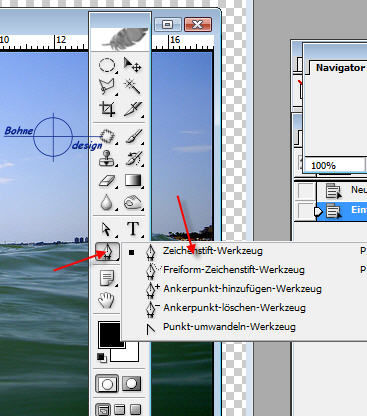Screen dimensions: 367x416
Task: Enable Quick Mask mode
Action: [x=131, y=384]
